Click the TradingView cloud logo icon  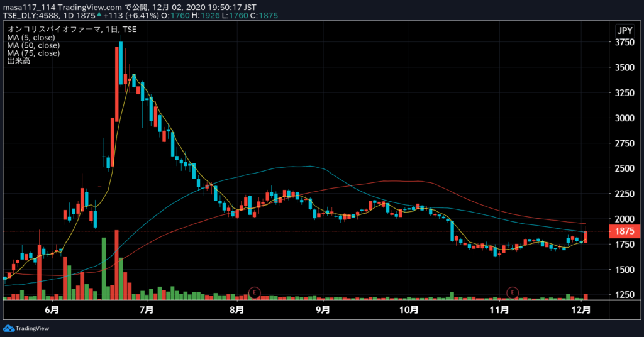coord(9,328)
